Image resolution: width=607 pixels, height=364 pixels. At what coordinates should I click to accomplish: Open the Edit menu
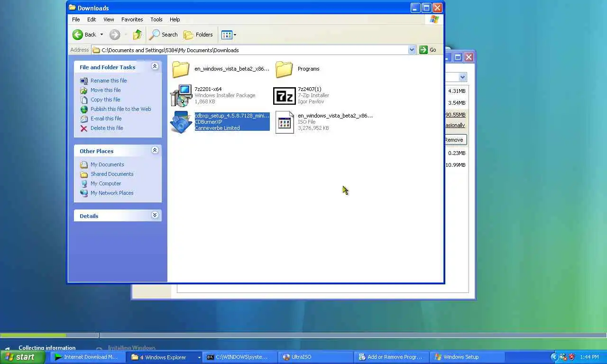pyautogui.click(x=92, y=19)
